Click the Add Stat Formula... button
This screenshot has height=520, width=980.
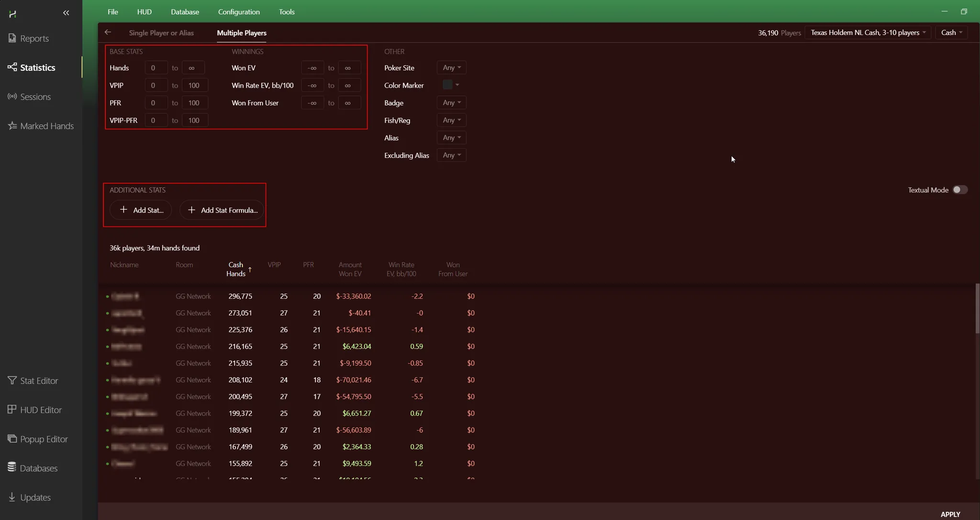click(x=222, y=210)
